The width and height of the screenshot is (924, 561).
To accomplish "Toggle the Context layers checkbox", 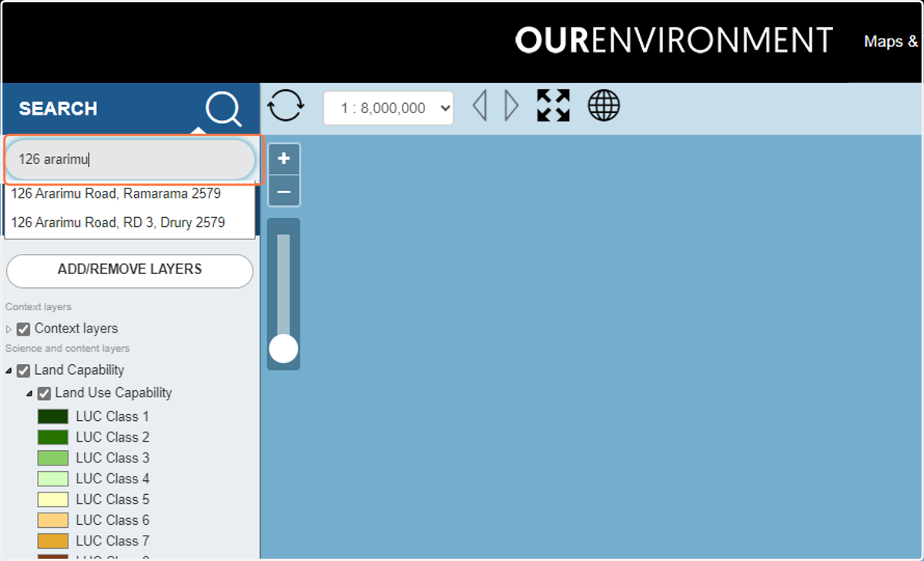I will click(x=24, y=329).
